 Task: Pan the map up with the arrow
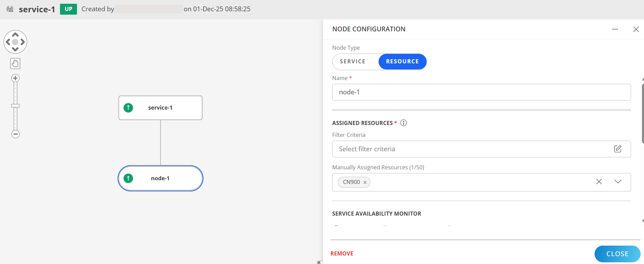(15, 35)
